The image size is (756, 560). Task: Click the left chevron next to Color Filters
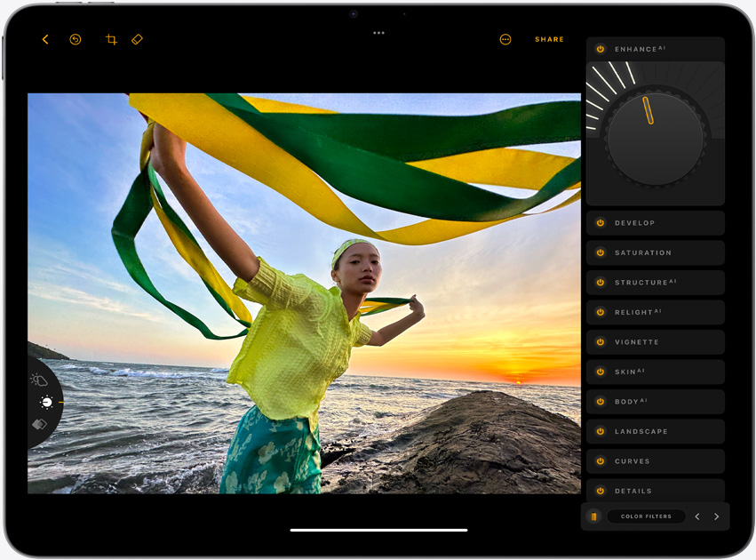tap(698, 516)
